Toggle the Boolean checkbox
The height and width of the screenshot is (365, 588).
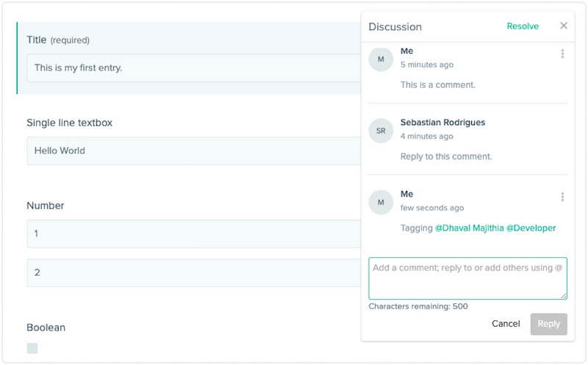[x=32, y=348]
